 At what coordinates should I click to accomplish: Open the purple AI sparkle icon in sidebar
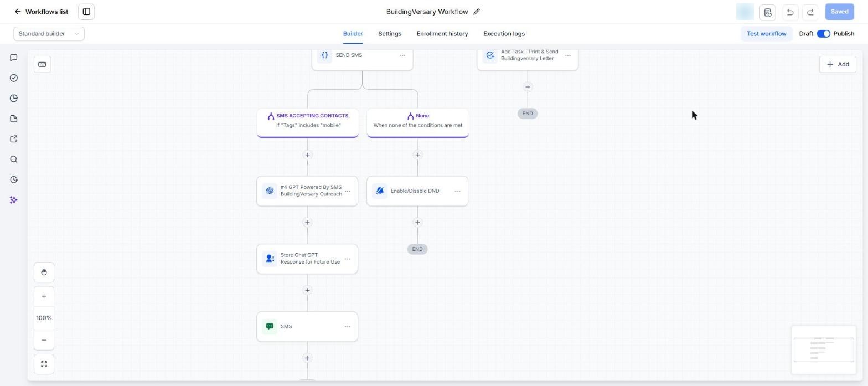coord(14,200)
